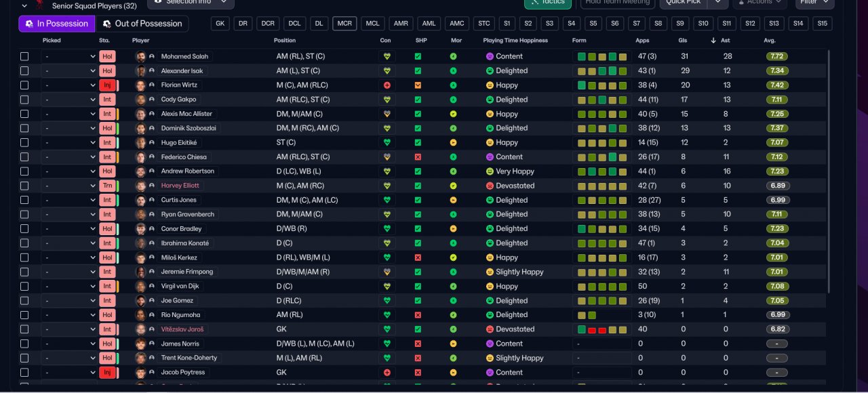Viewport: 868px width, 393px height.
Task: Click Jacob Poytress's red injury condition icon
Action: point(387,373)
